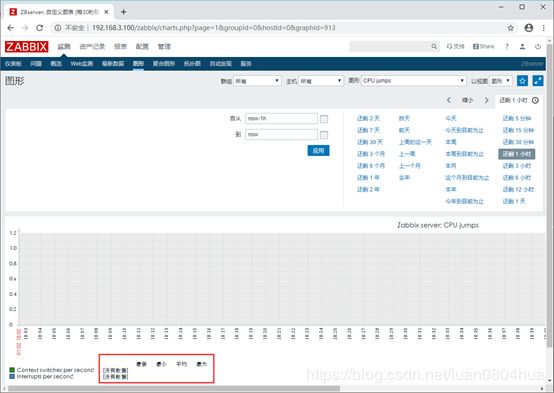Click the clock icon in time tab
554x393 pixels.
[535, 100]
